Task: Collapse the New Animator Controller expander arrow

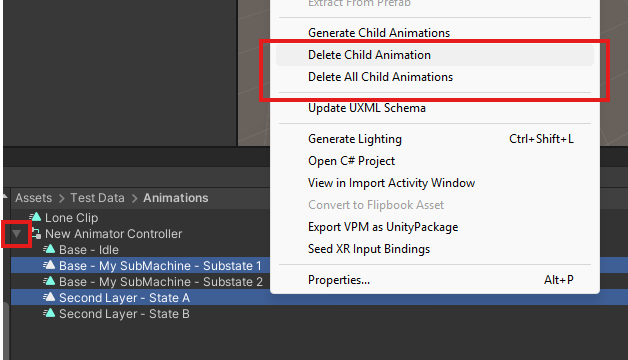Action: (x=16, y=233)
